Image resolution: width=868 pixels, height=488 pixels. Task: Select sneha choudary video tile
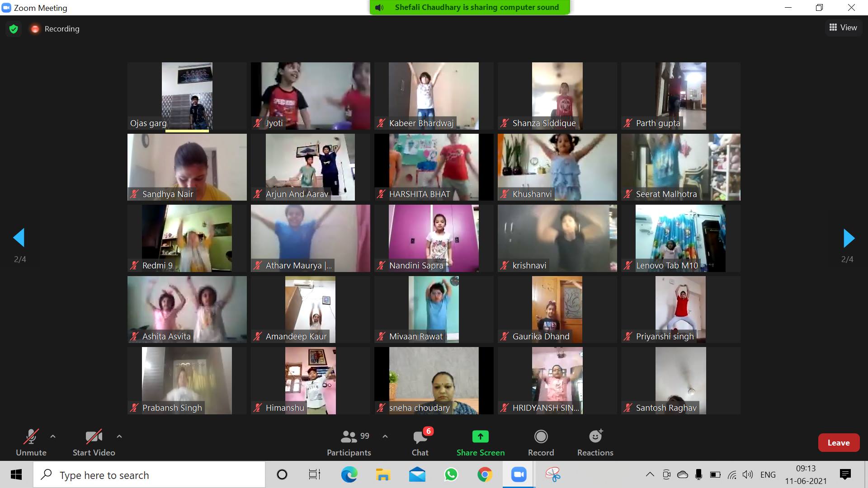434,380
